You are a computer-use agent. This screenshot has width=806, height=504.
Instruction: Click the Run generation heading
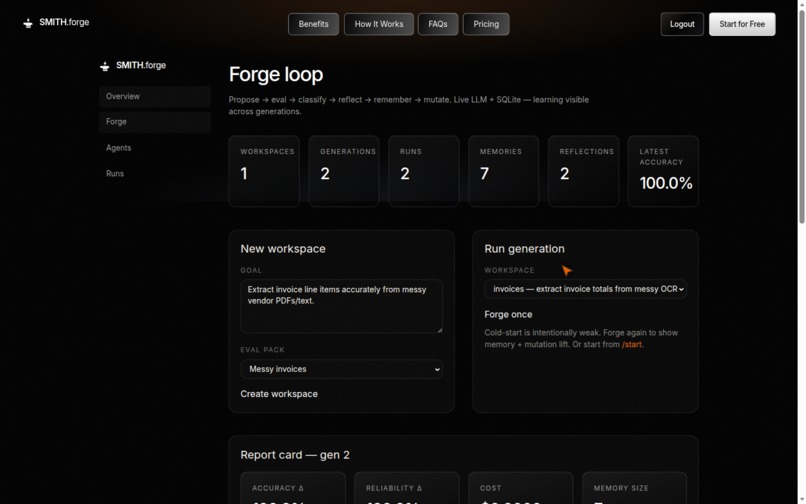coord(524,249)
